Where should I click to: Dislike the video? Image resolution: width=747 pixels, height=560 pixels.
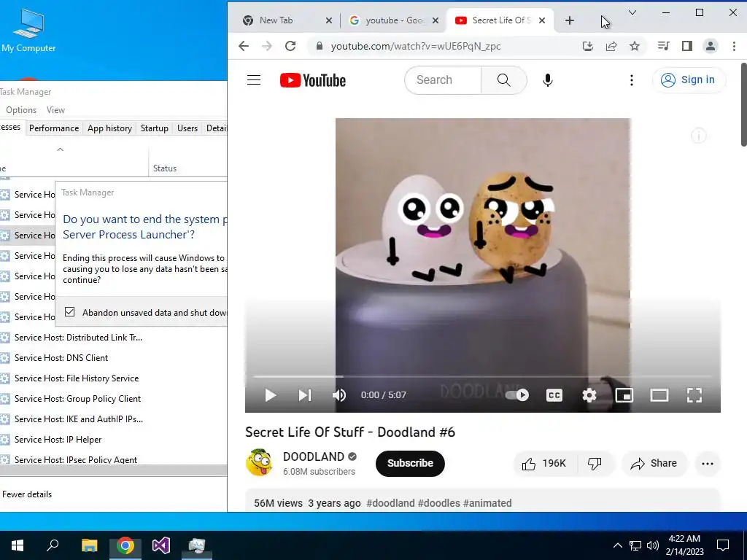pyautogui.click(x=595, y=463)
